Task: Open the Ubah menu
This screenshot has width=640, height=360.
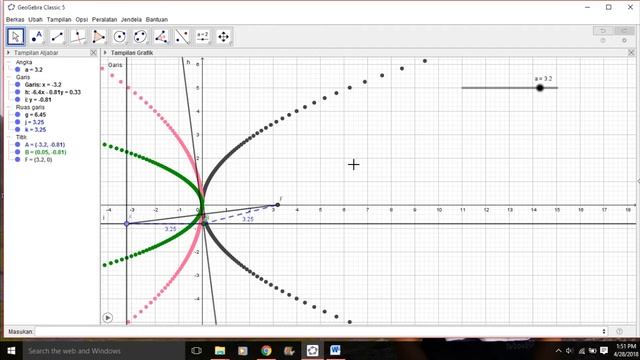Action: [36, 20]
